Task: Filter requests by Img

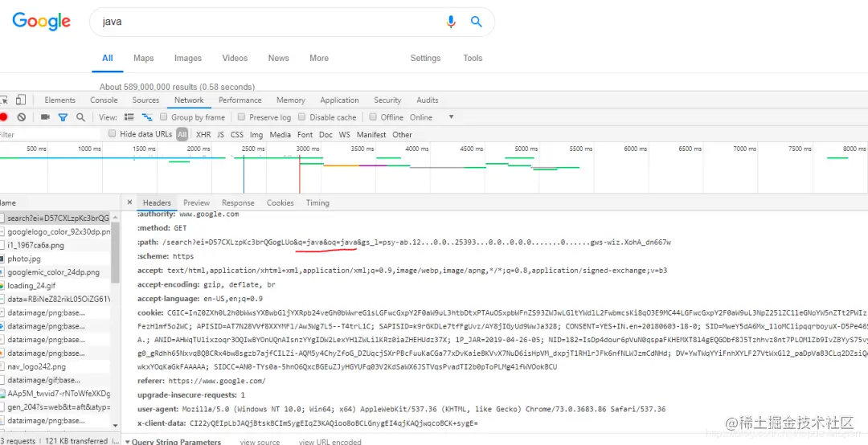Action: click(x=256, y=134)
